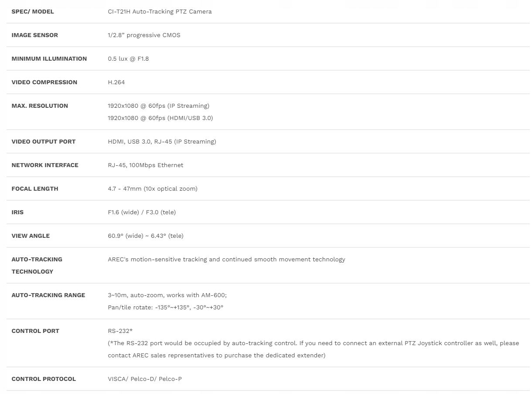Click the 0.5 lux @ F1.8 value
This screenshot has height=394, width=532.
[128, 58]
